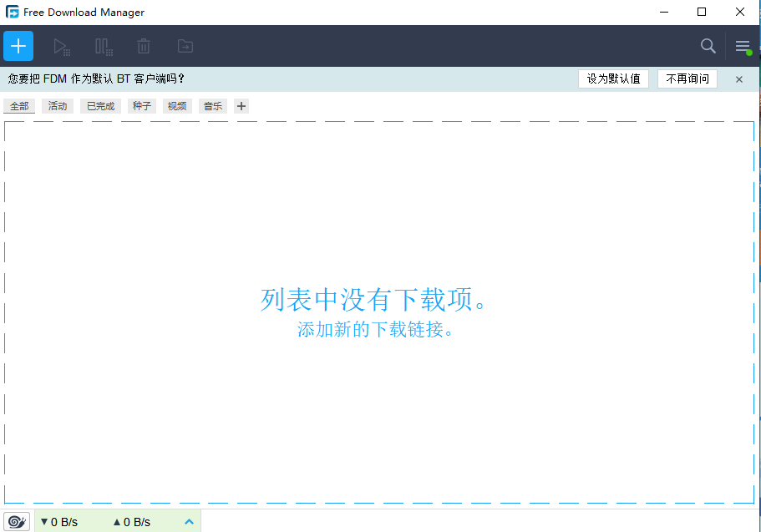Switch to the 活动 tab
This screenshot has height=532, width=761.
(x=57, y=105)
